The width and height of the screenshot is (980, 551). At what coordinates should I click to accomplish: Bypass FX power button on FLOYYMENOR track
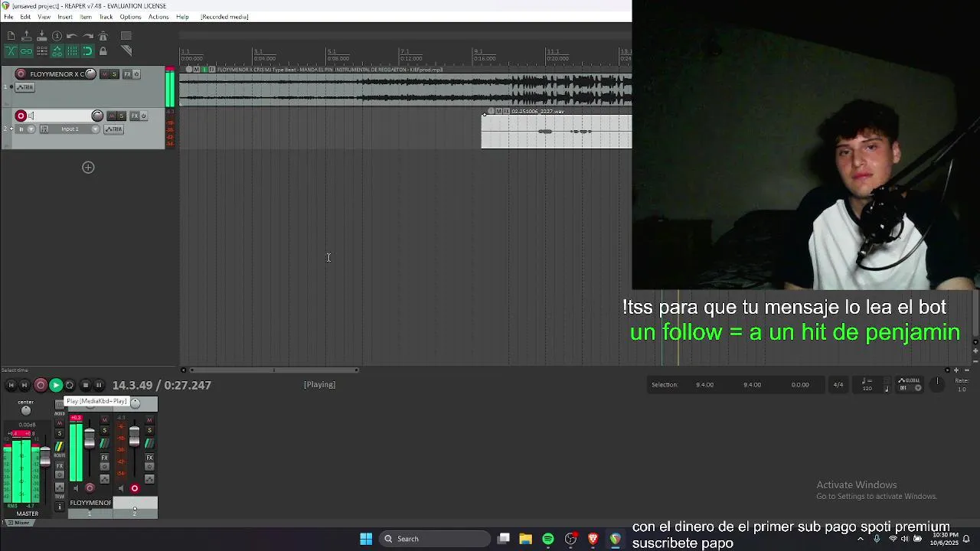pyautogui.click(x=136, y=74)
